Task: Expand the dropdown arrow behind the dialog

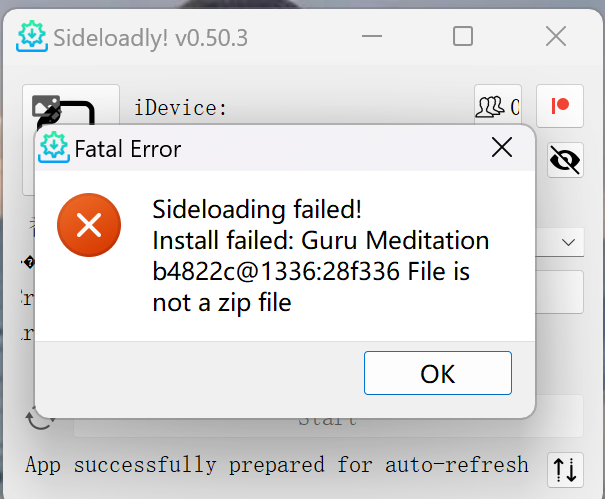Action: (567, 242)
